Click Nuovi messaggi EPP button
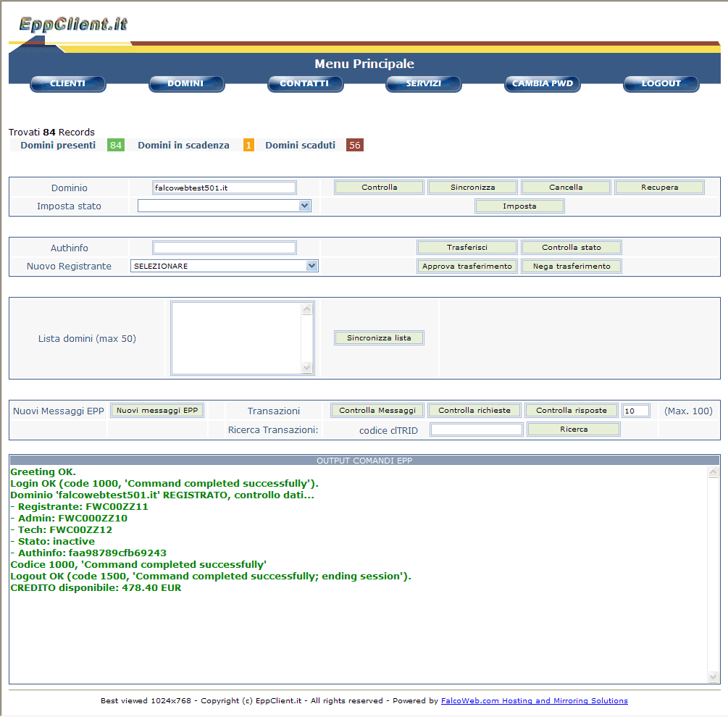The image size is (728, 717). [157, 411]
